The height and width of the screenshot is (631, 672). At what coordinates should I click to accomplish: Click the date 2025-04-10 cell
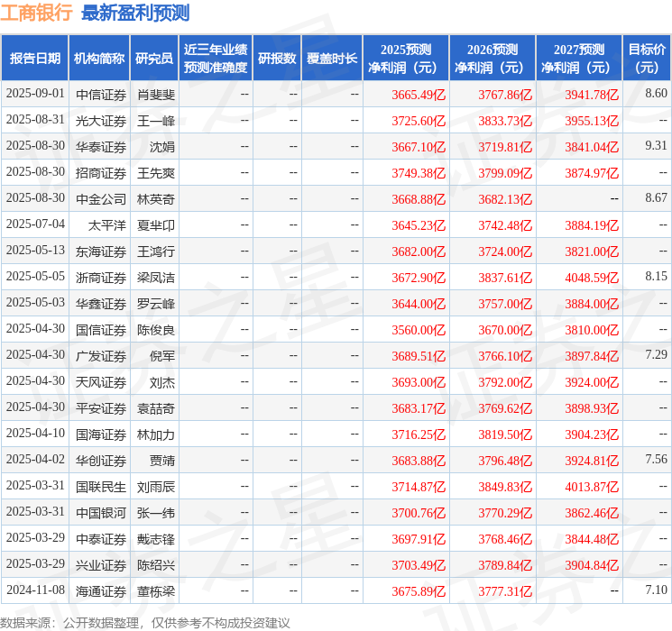[35, 433]
